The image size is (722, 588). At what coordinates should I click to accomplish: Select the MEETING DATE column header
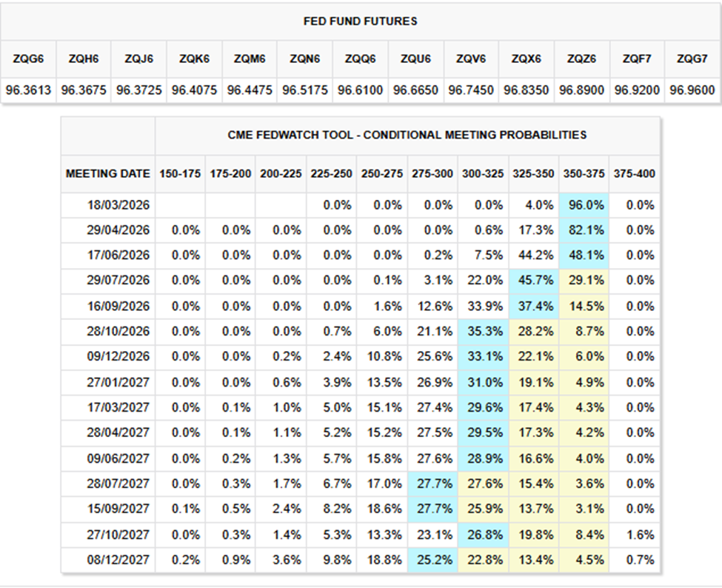109,173
